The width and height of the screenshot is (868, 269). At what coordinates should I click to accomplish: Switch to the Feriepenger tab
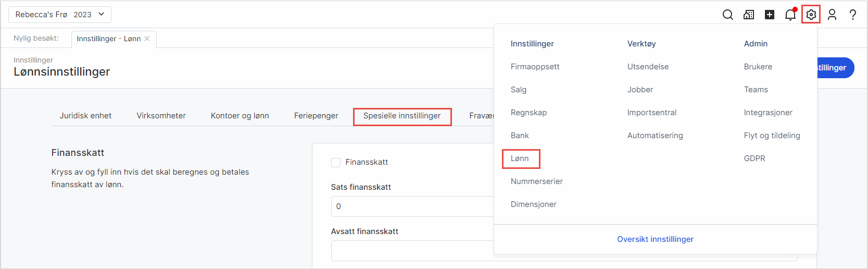pyautogui.click(x=316, y=116)
